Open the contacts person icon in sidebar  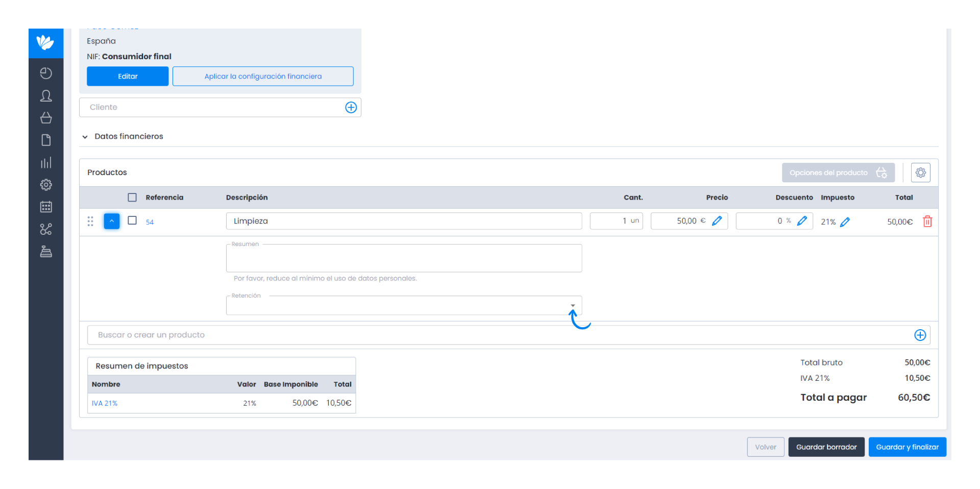(x=46, y=96)
